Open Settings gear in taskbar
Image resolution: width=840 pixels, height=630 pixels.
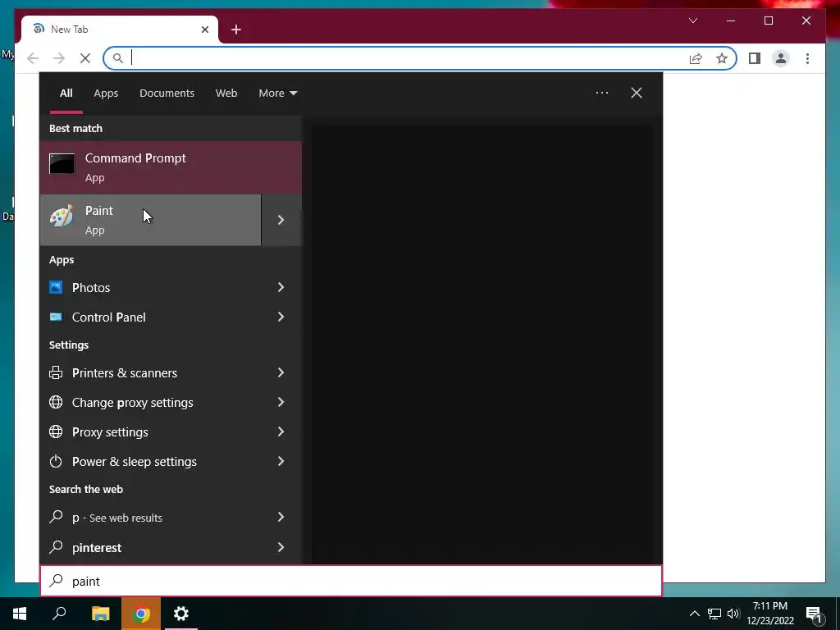tap(181, 614)
